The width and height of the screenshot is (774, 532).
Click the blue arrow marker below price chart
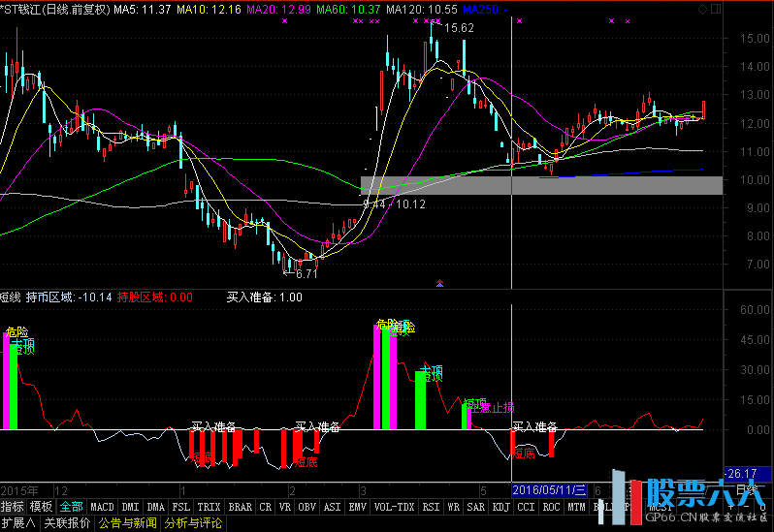pyautogui.click(x=440, y=284)
